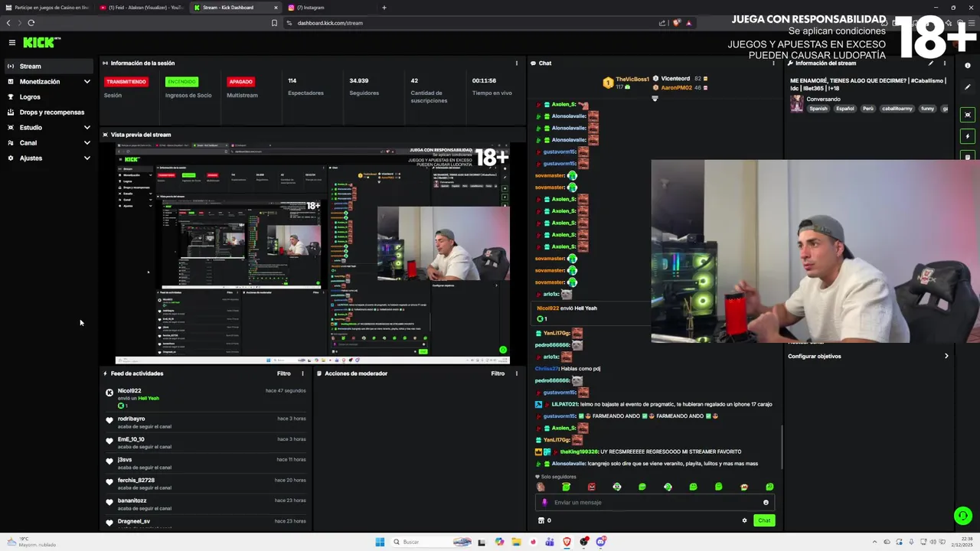The height and width of the screenshot is (551, 980).
Task: Edit stream information with pencil icon
Action: (x=931, y=64)
